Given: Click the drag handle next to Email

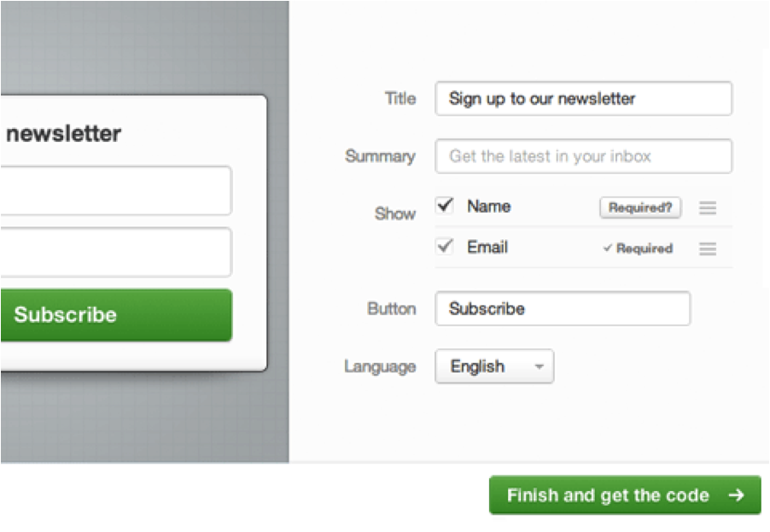Looking at the screenshot, I should tap(709, 248).
